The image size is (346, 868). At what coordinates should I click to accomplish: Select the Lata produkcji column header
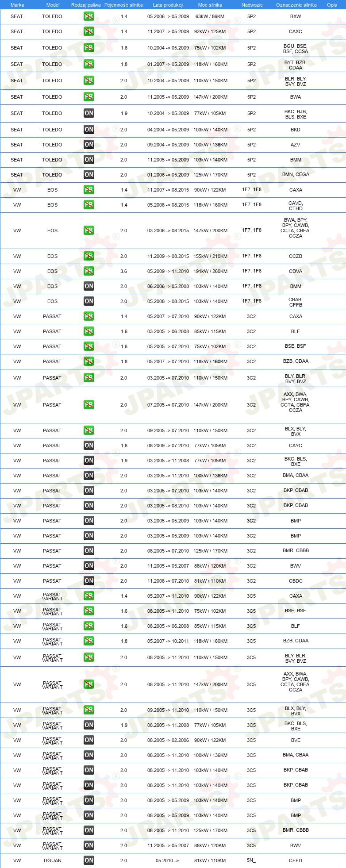coord(168,5)
